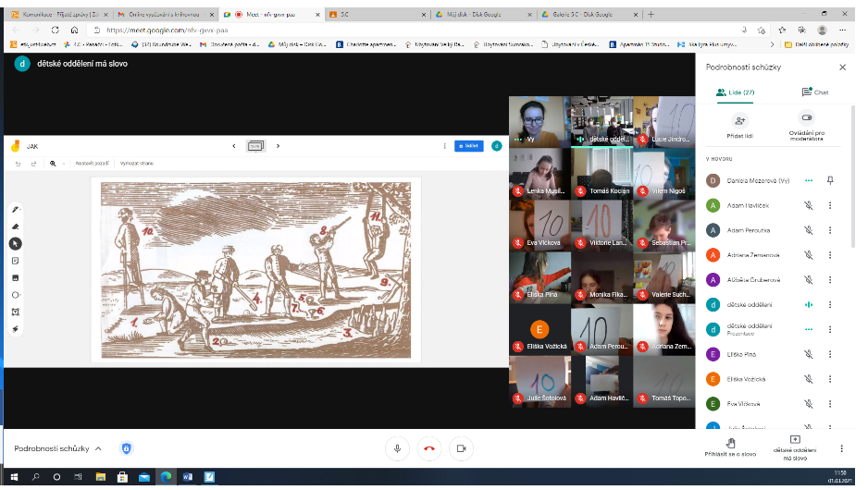Go to next Jamboard frame
The width and height of the screenshot is (868, 490).
pyautogui.click(x=278, y=146)
